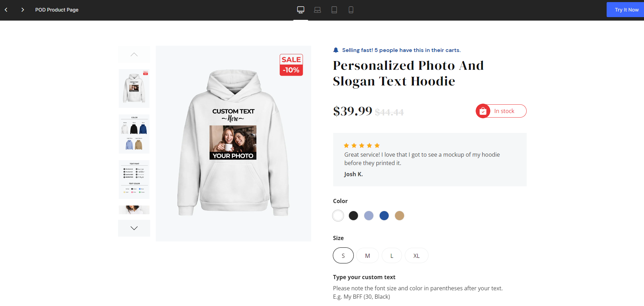Choose the tan beige color swatch
644x306 pixels.
point(400,216)
